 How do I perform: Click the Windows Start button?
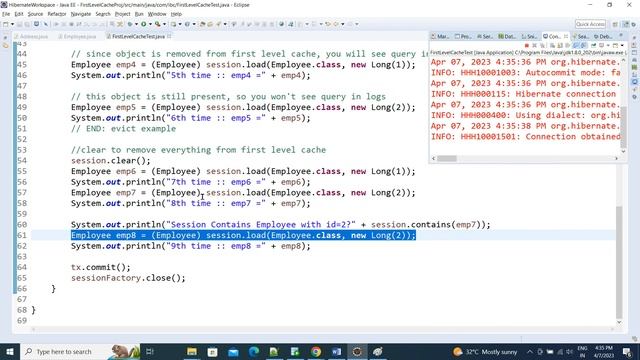point(10,351)
